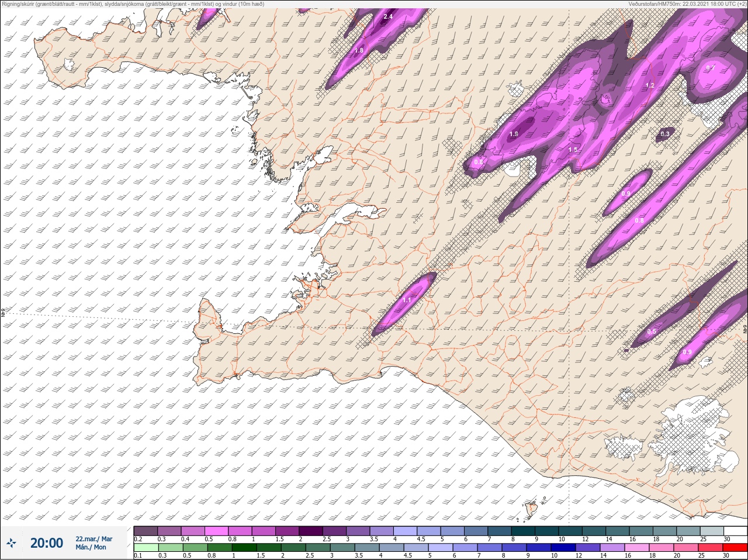Pick the upper legend swatch labelled 0.2
Screen dimensions: 748x560
(146, 530)
